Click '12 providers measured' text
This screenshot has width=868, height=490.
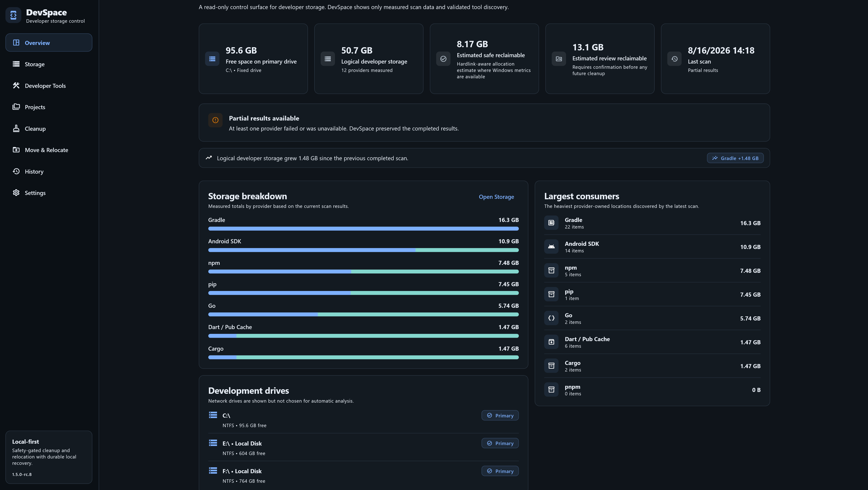[x=367, y=70]
